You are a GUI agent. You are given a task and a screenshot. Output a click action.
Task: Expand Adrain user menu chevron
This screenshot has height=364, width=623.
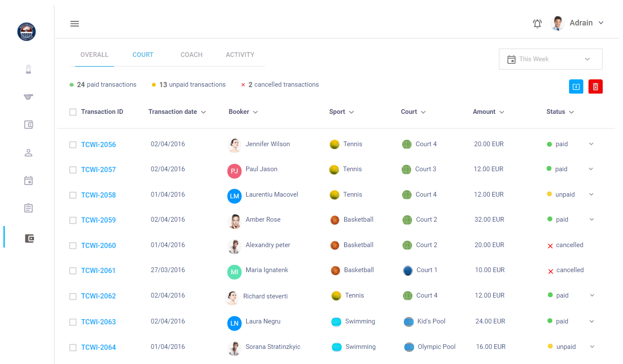click(x=601, y=23)
